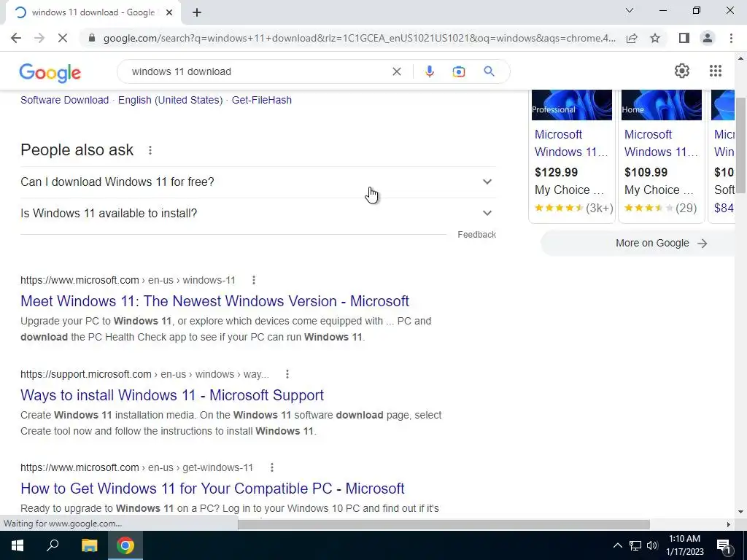
Task: Click My Choice seller under $109.99
Action: [x=659, y=190]
